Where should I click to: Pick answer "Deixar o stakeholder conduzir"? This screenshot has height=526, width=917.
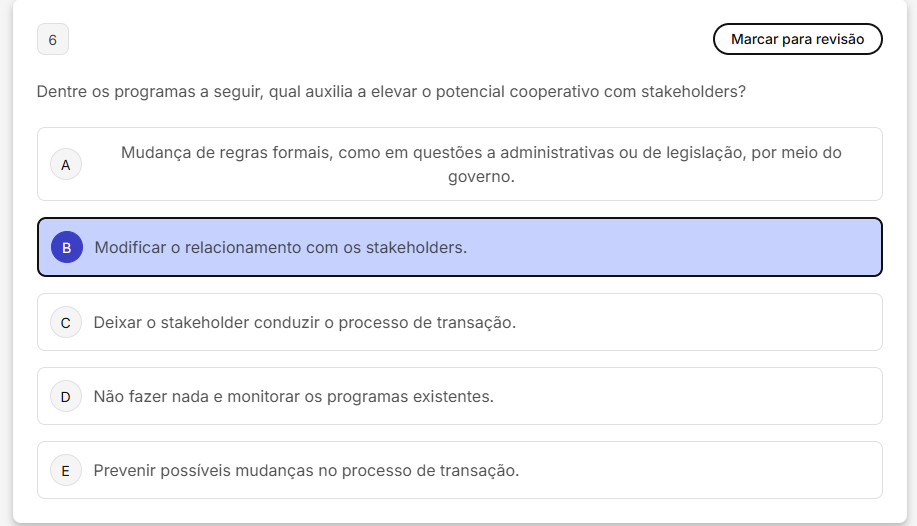304,323
